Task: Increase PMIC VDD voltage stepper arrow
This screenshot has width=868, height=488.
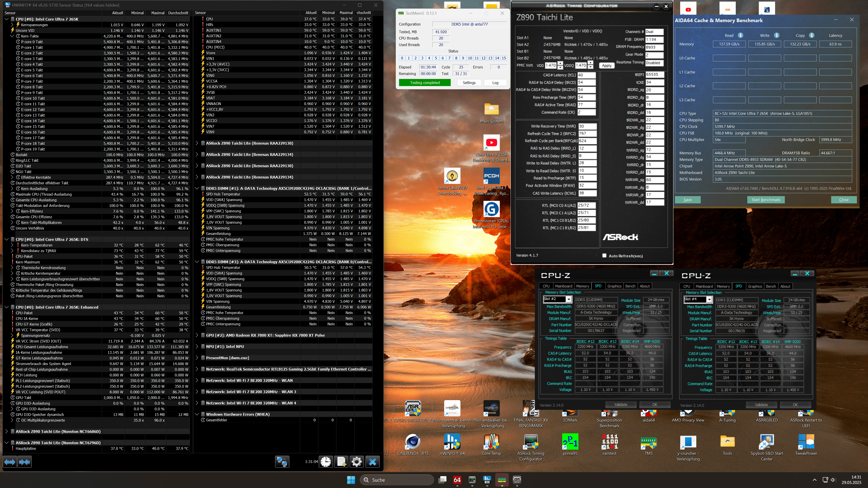Action: [x=560, y=63]
